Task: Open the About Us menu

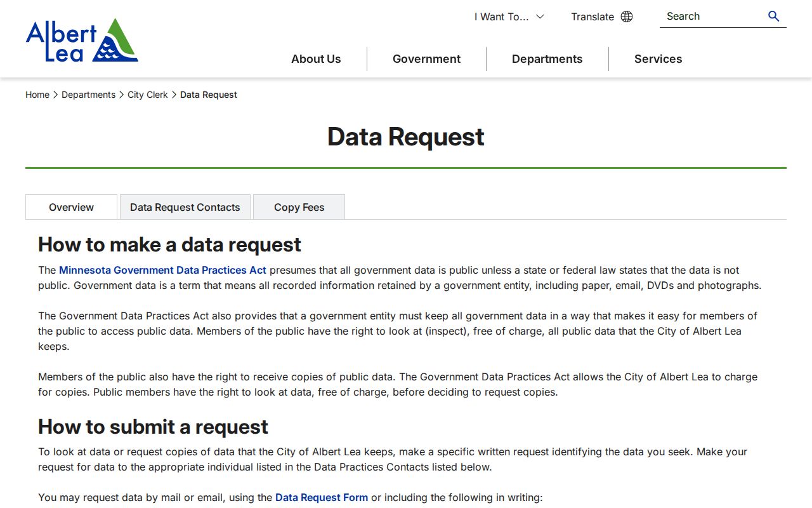Action: [x=316, y=59]
